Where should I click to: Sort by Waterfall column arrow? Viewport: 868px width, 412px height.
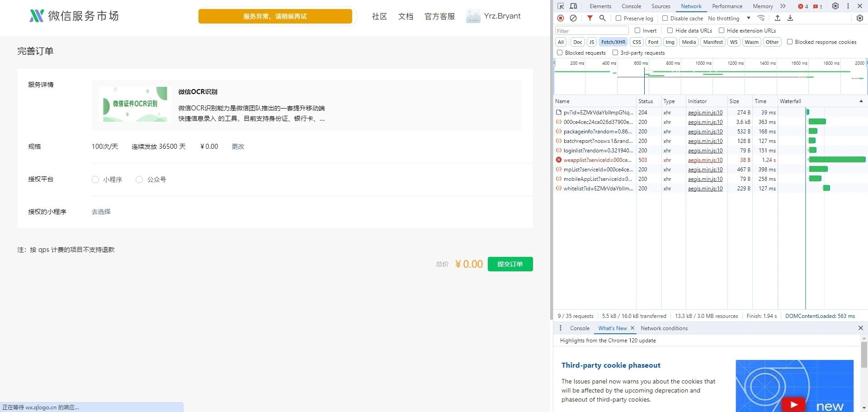[x=861, y=101]
